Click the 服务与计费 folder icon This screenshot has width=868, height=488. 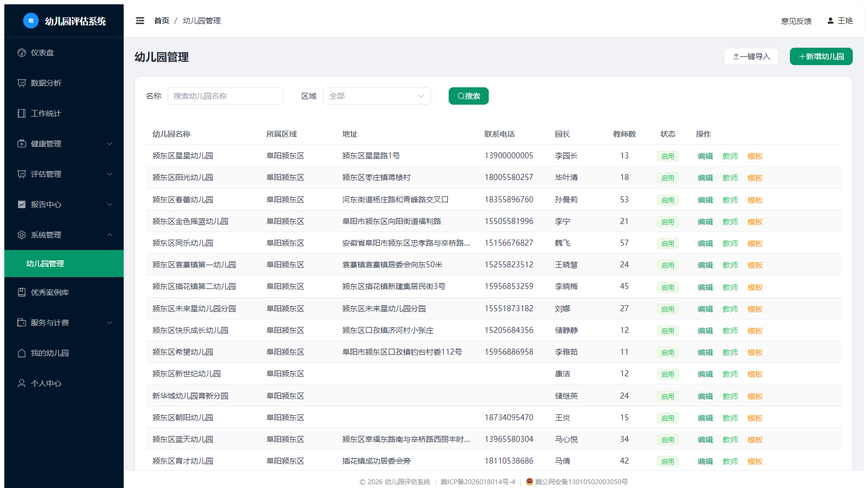tap(22, 323)
